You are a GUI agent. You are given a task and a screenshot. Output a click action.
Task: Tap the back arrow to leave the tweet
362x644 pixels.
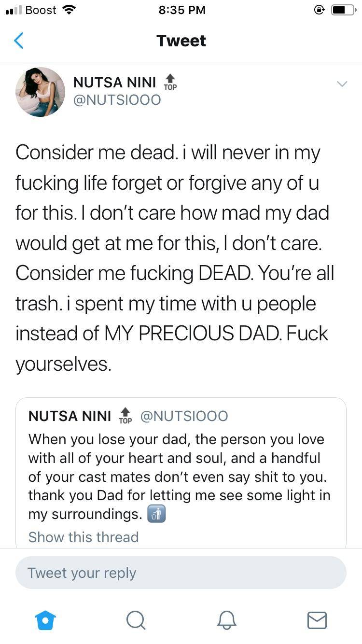pyautogui.click(x=18, y=41)
